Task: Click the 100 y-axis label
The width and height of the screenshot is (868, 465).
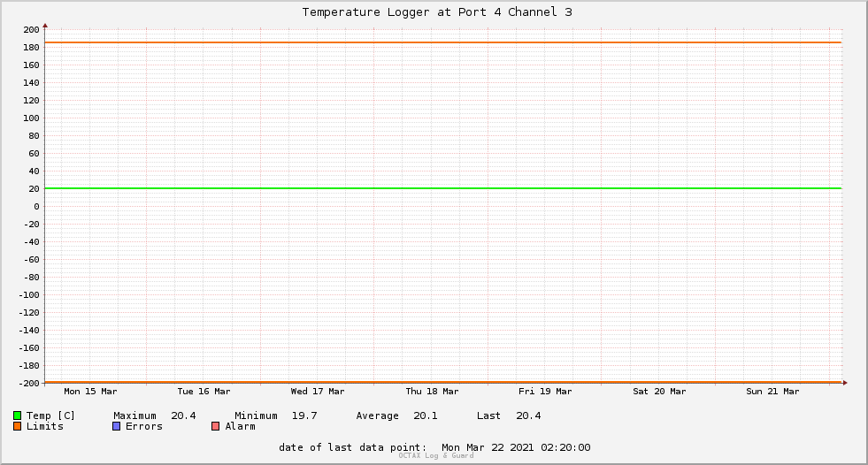Action: tap(32, 118)
